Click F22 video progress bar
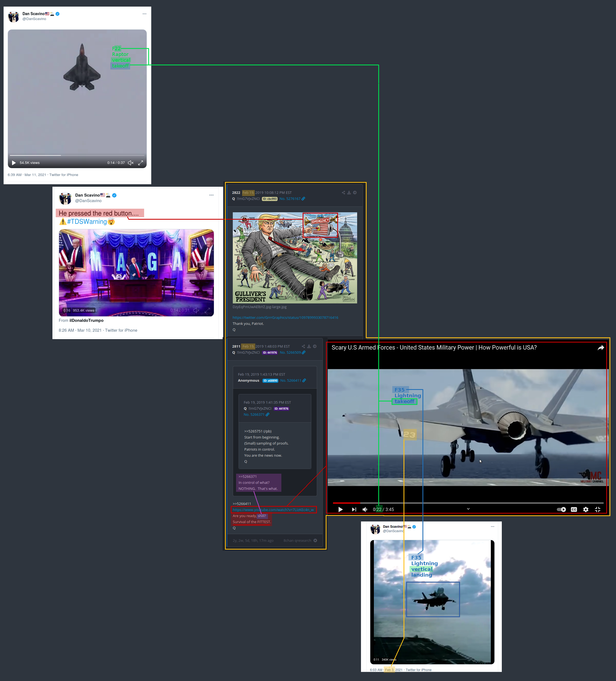 [x=77, y=155]
